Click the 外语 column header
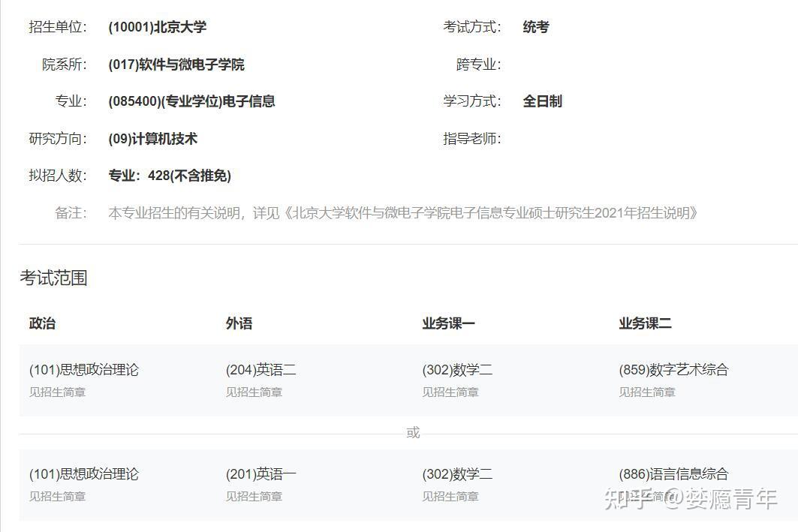 click(239, 323)
